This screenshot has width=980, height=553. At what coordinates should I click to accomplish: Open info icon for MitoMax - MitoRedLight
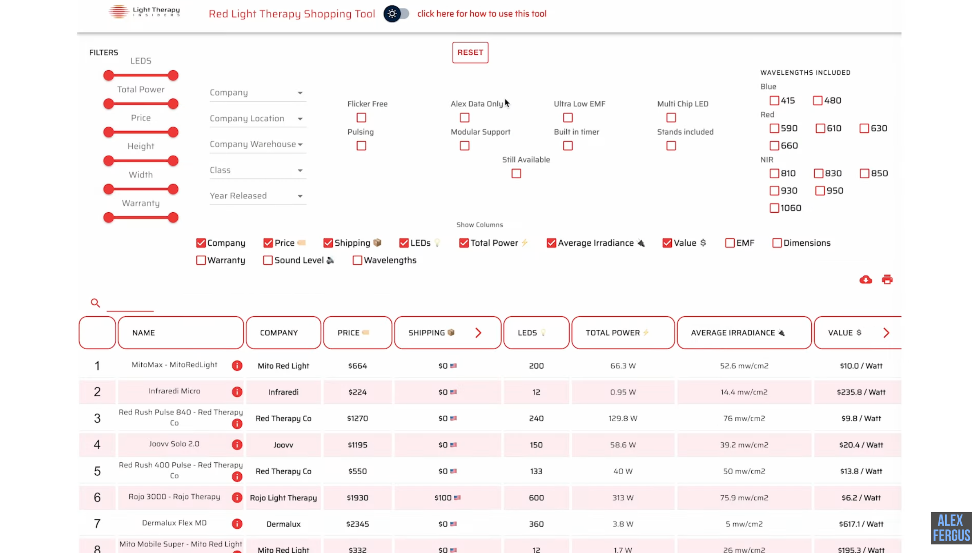tap(237, 365)
